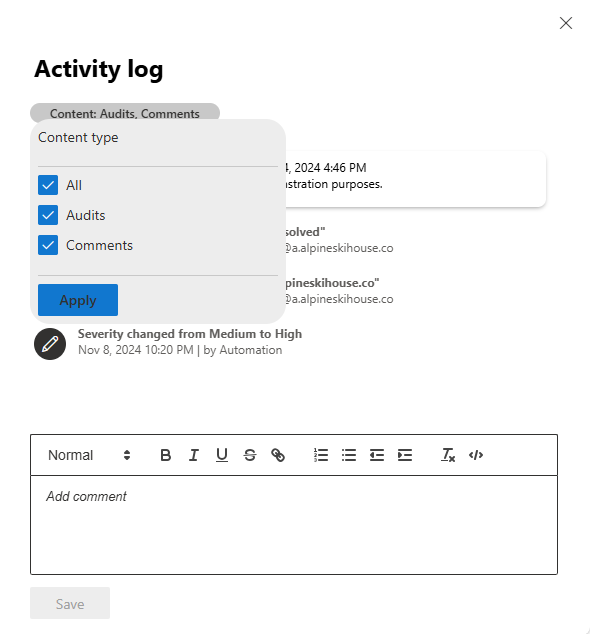The image size is (590, 634).
Task: Clear text formatting in comment editor
Action: [x=448, y=455]
